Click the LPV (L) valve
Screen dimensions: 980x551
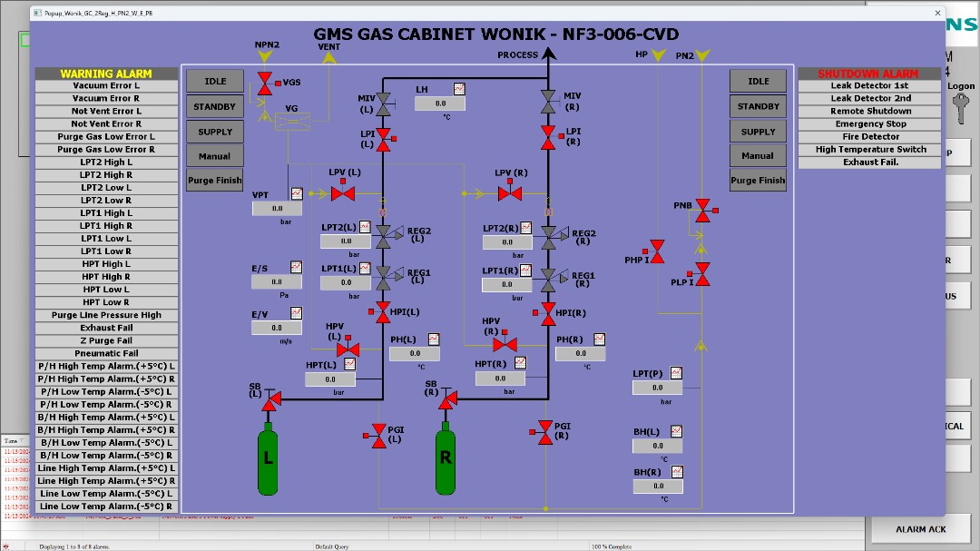[342, 192]
